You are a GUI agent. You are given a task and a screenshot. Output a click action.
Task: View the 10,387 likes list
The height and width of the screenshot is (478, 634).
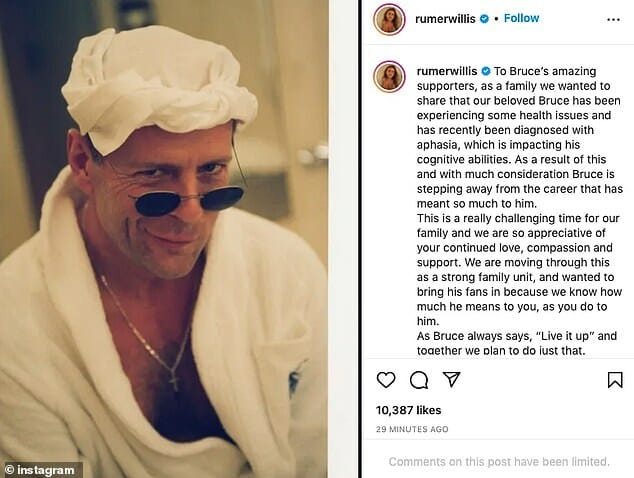click(408, 410)
